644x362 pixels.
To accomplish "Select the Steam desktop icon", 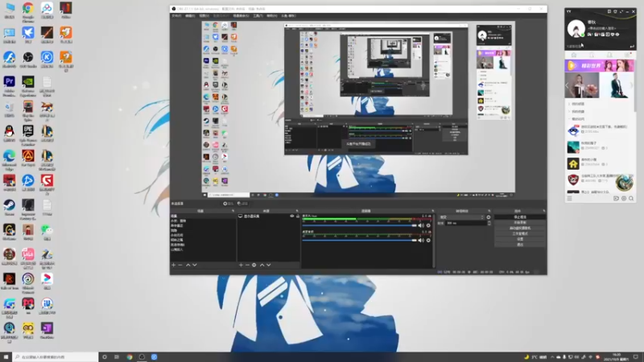I will [x=9, y=208].
